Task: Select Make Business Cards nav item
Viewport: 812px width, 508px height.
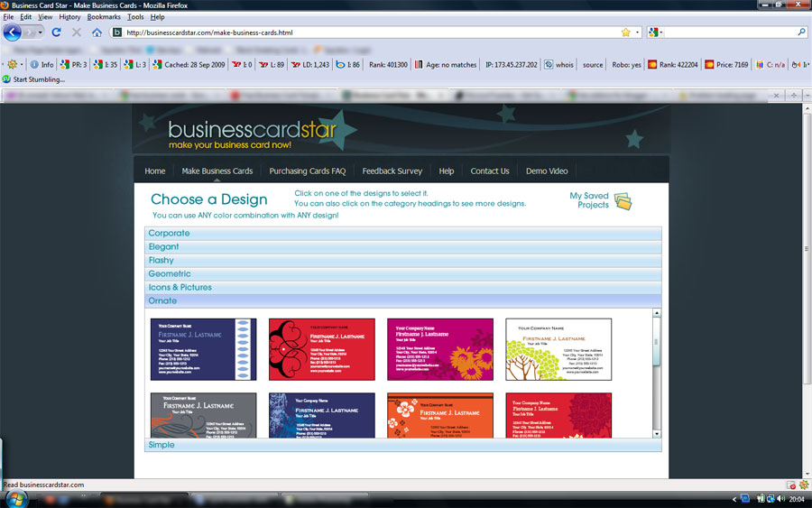Action: click(217, 171)
